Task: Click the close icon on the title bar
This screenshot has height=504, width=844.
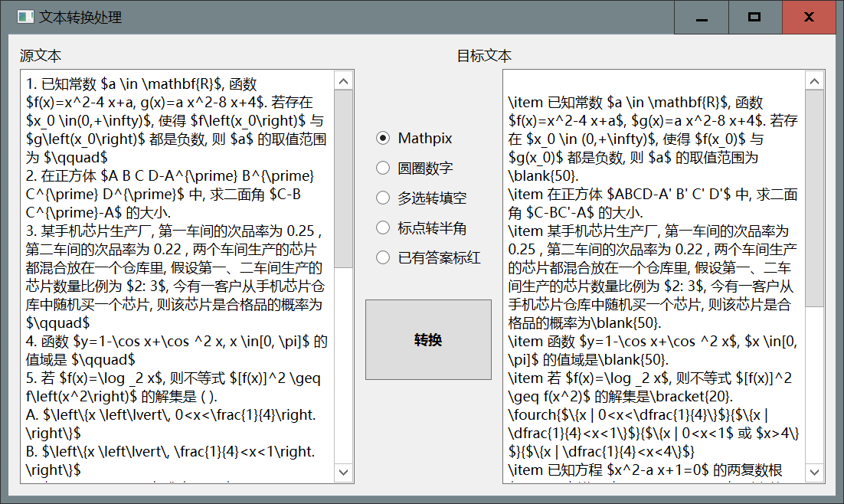Action: (809, 17)
